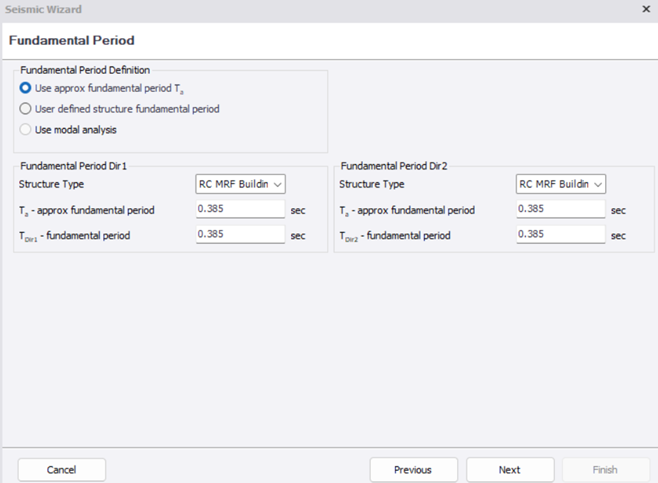The width and height of the screenshot is (658, 483).
Task: Click Dir1 Ta approx fundamental period field
Action: tap(240, 209)
